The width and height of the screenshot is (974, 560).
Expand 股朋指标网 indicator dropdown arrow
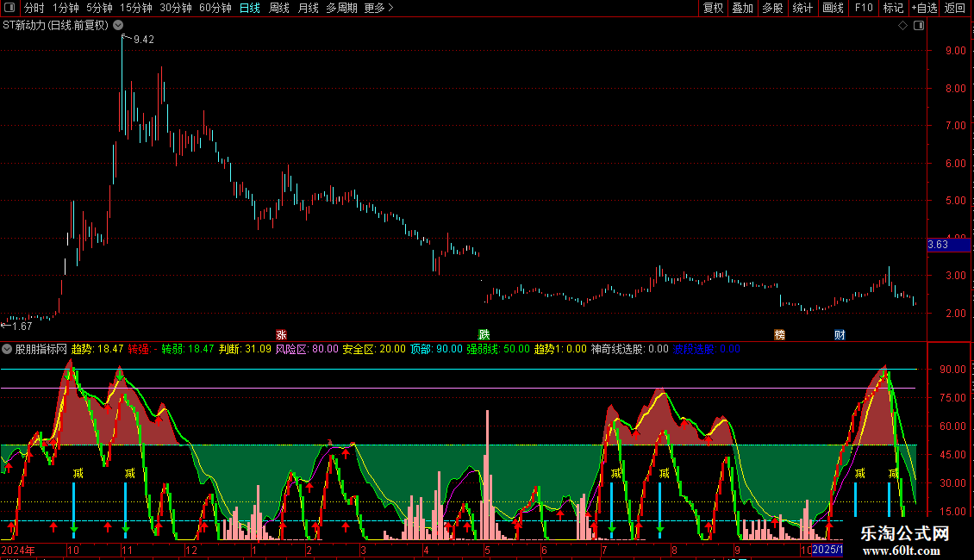[7, 349]
